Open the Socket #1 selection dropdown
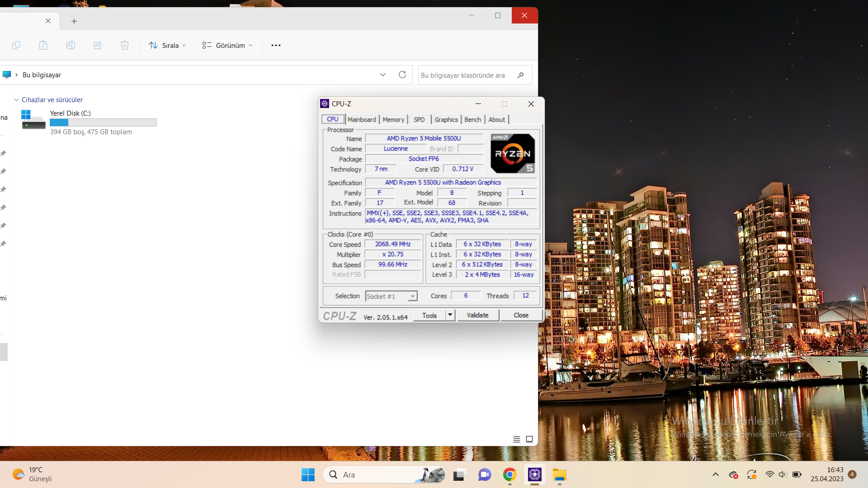The width and height of the screenshot is (868, 488). click(391, 296)
